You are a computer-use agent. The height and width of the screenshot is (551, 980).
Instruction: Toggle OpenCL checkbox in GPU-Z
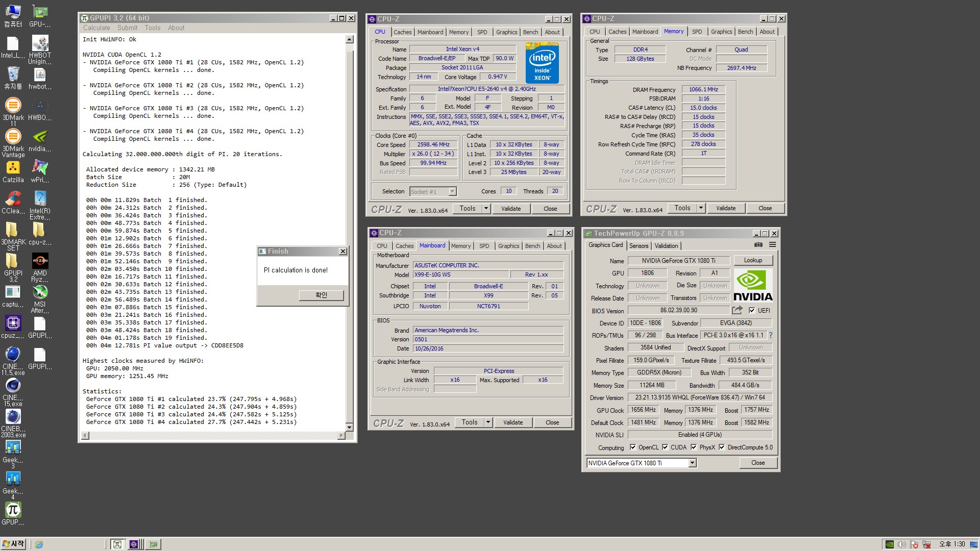tap(633, 447)
